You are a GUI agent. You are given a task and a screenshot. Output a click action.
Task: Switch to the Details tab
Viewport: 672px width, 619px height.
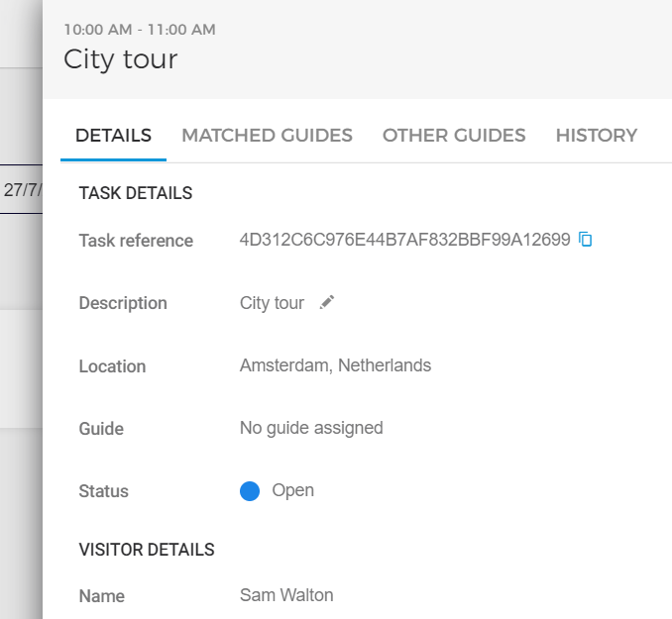(x=113, y=136)
